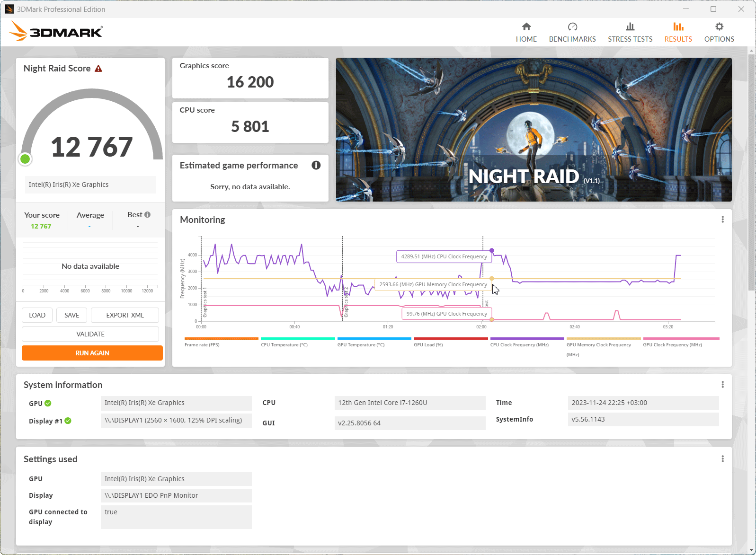Click the green check next to GPU

(48, 404)
